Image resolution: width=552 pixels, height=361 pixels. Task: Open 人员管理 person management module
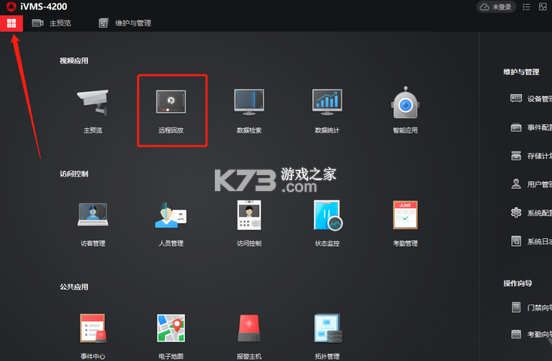coord(171,224)
